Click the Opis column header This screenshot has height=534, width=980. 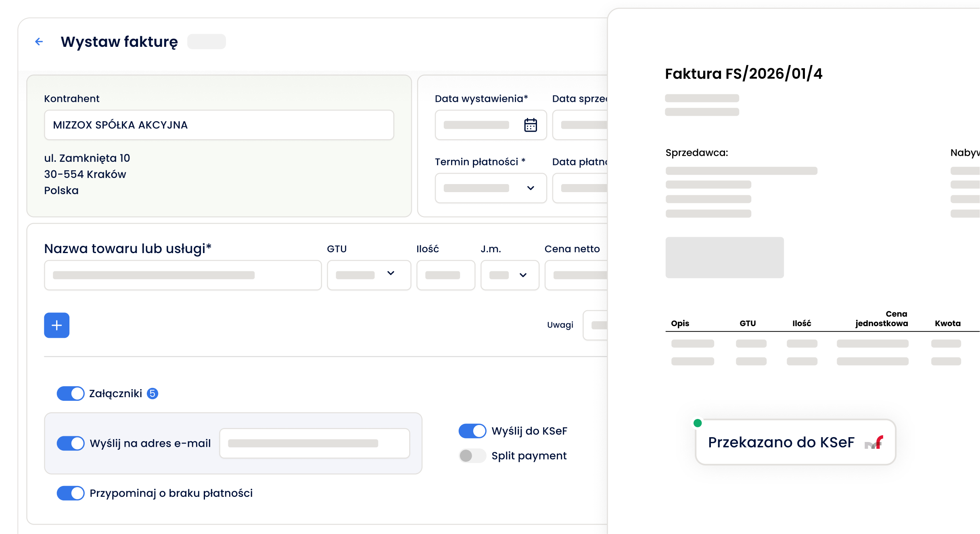click(680, 323)
